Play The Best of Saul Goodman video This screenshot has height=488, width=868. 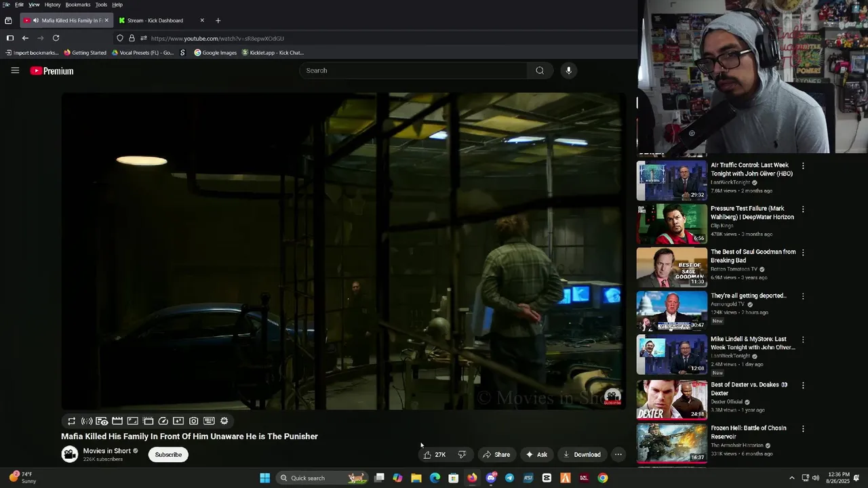coord(671,267)
